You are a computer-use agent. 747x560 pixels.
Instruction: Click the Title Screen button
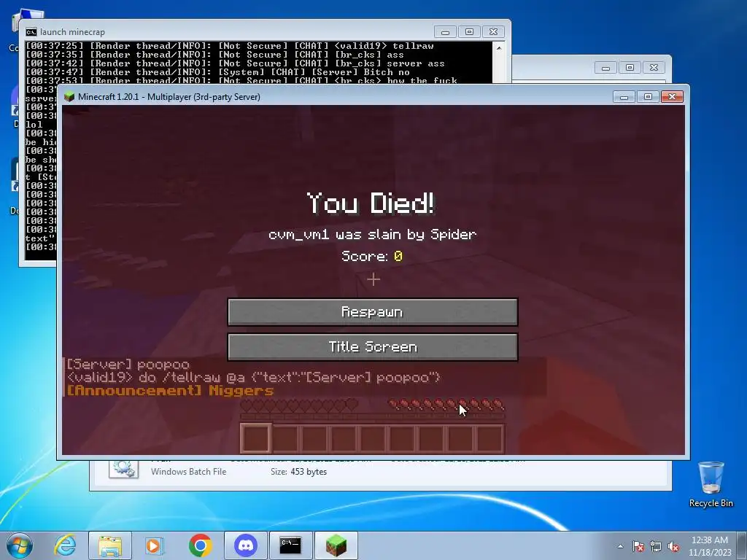(x=373, y=346)
